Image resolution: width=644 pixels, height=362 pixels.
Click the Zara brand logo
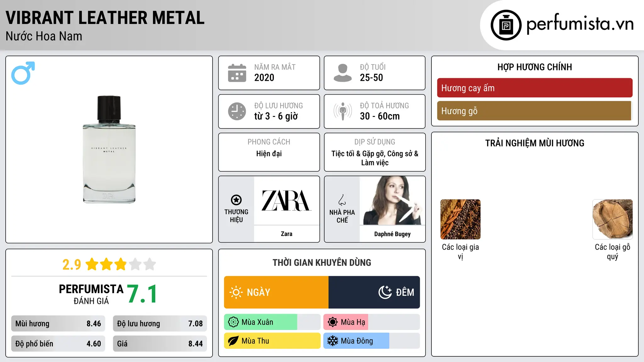[x=286, y=200]
